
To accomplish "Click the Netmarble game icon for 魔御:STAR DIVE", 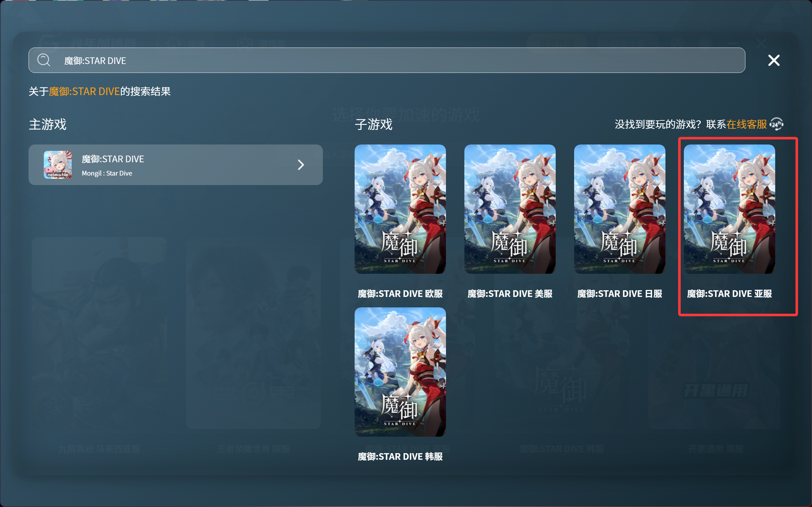I will [58, 165].
